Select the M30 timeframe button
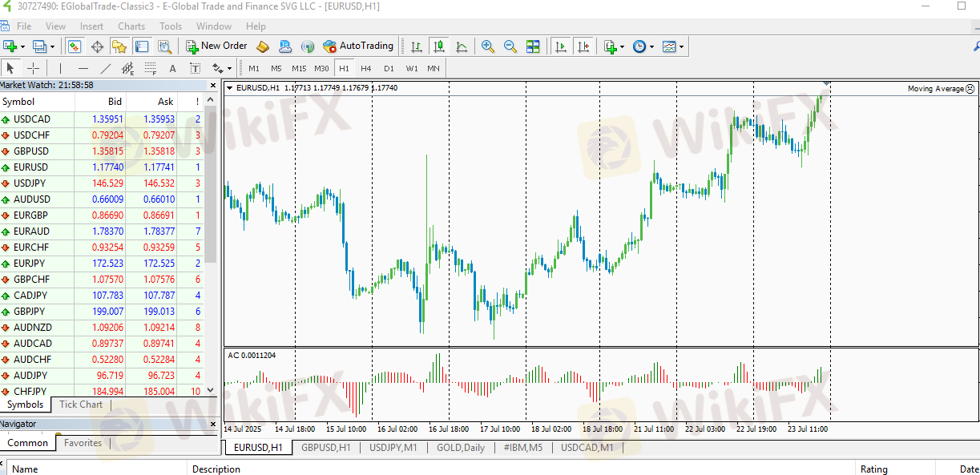980x475 pixels. [x=321, y=68]
